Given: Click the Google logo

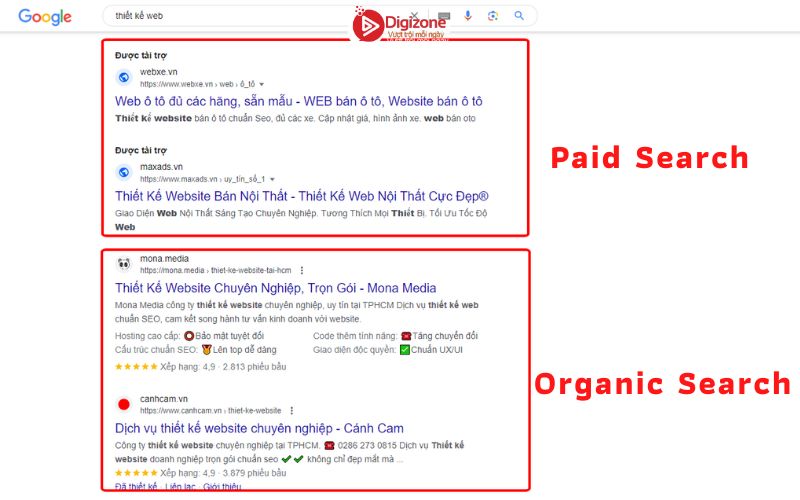Looking at the screenshot, I should (x=45, y=17).
